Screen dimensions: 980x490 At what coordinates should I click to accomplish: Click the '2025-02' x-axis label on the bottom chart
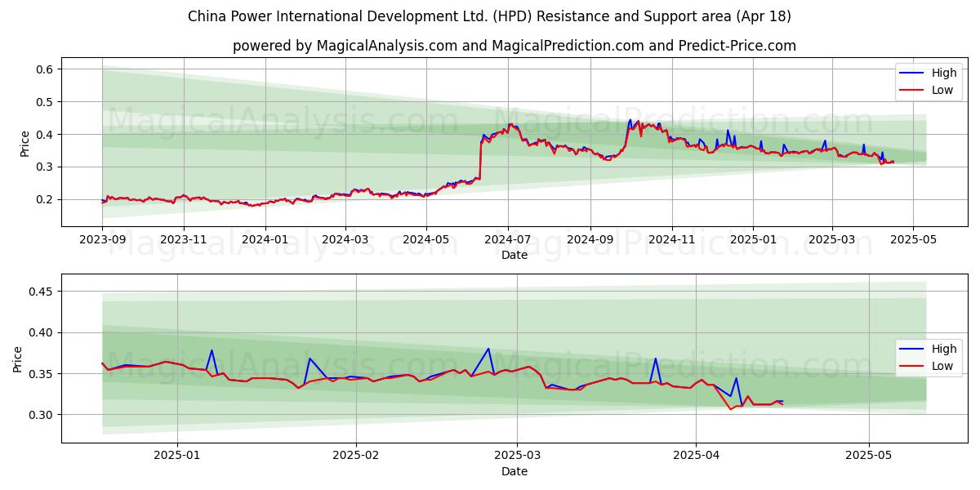point(358,457)
